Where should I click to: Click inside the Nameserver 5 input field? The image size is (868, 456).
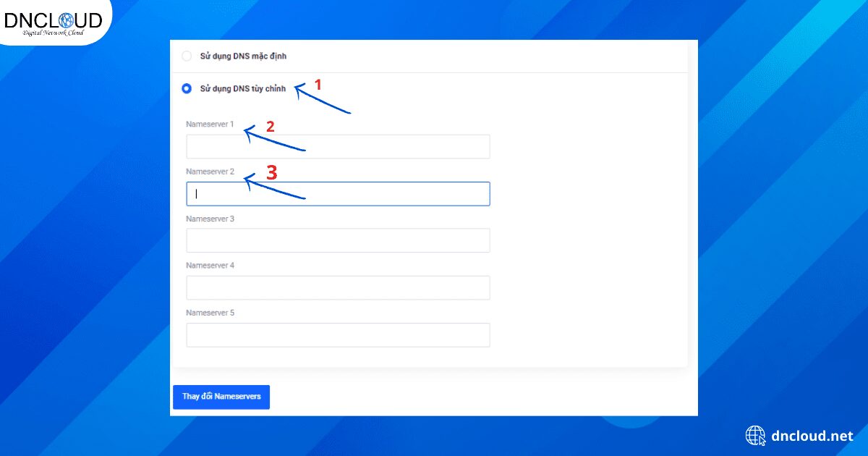coord(338,334)
